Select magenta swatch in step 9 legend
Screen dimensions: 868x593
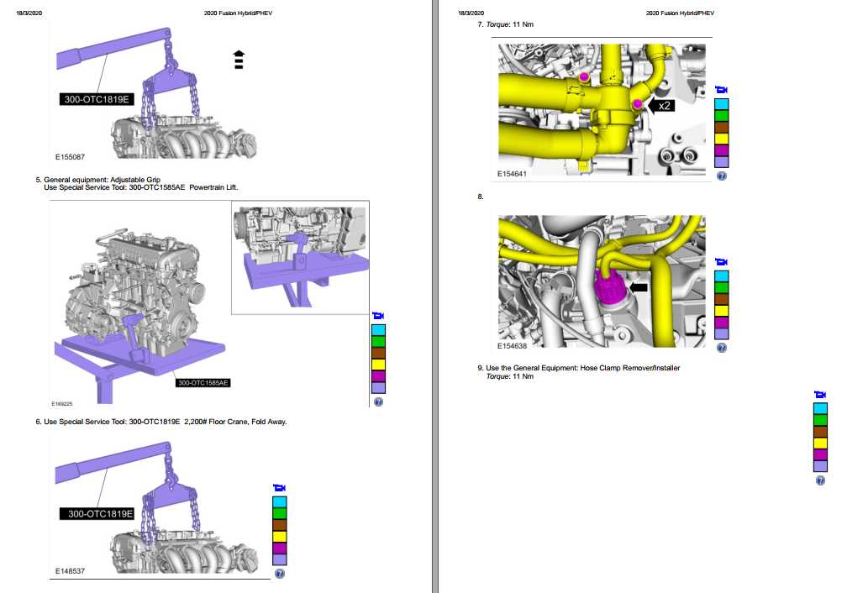820,455
